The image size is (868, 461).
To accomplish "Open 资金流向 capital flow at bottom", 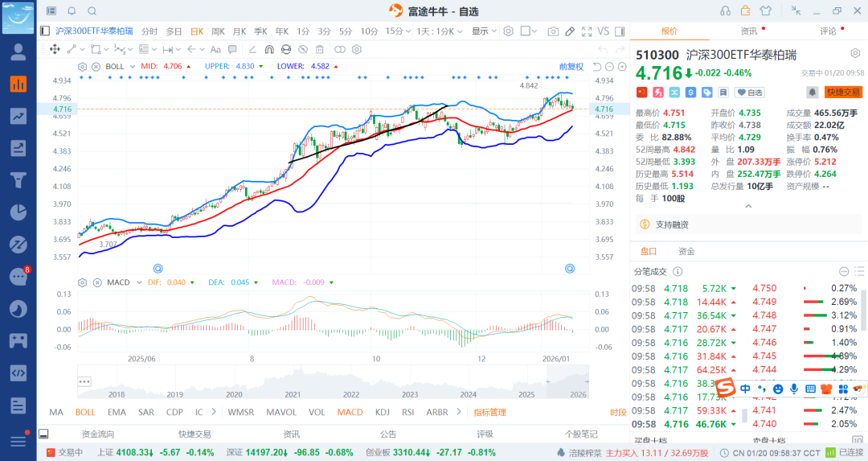I will (x=98, y=434).
